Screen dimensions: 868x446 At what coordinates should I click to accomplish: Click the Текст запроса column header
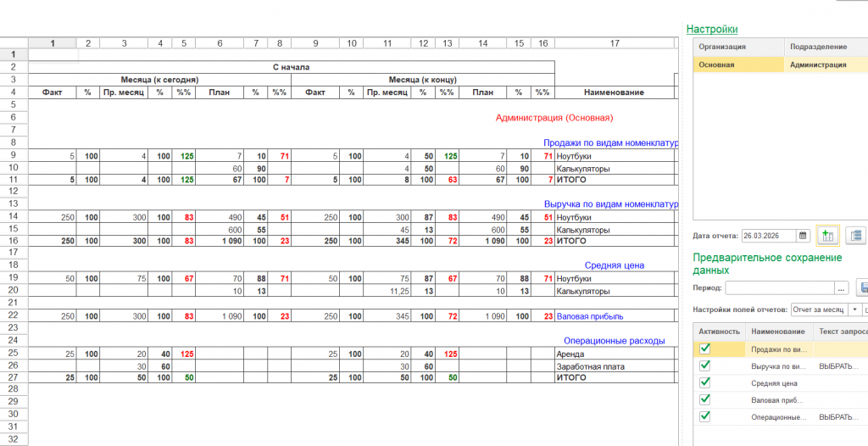pyautogui.click(x=840, y=332)
